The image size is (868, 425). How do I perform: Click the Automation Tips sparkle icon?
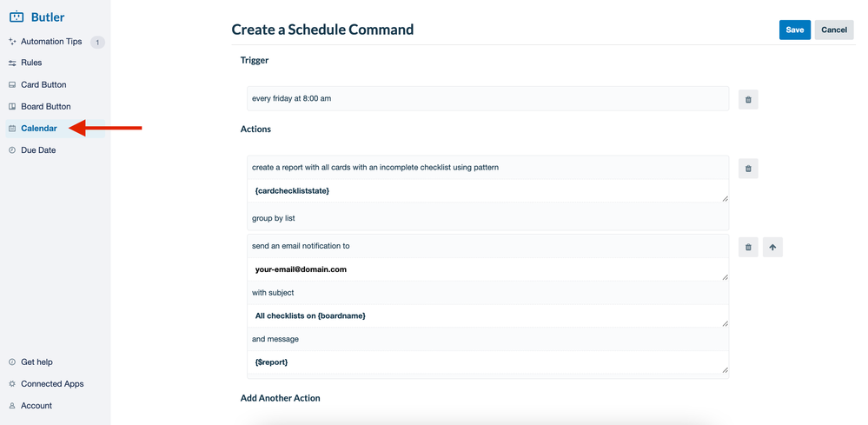[x=12, y=42]
